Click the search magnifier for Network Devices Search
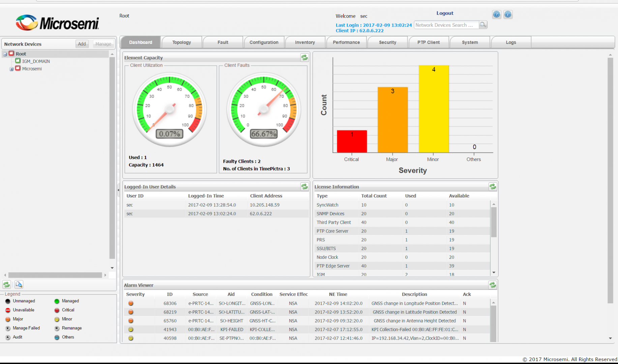The width and height of the screenshot is (618, 364). (x=483, y=25)
